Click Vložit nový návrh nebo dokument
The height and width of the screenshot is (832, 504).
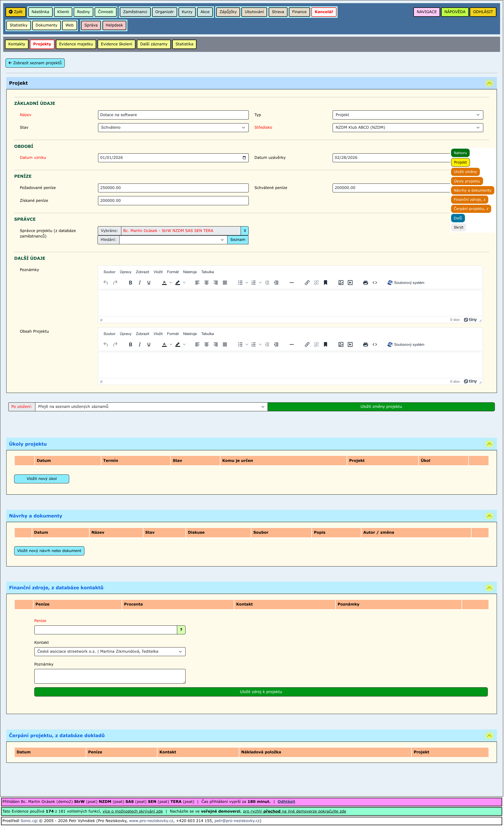pos(49,551)
